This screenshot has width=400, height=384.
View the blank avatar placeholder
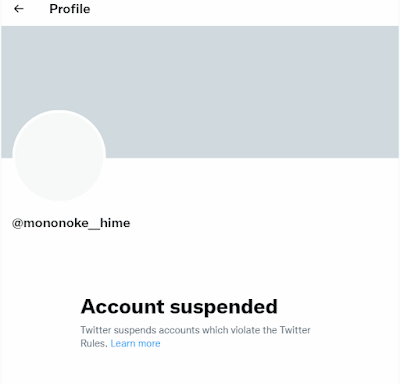click(59, 155)
